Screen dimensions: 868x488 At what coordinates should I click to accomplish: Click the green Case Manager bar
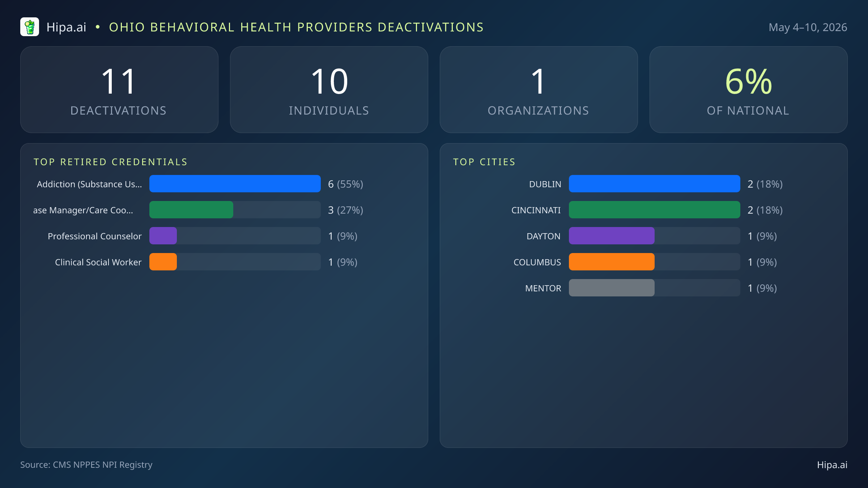click(x=191, y=210)
